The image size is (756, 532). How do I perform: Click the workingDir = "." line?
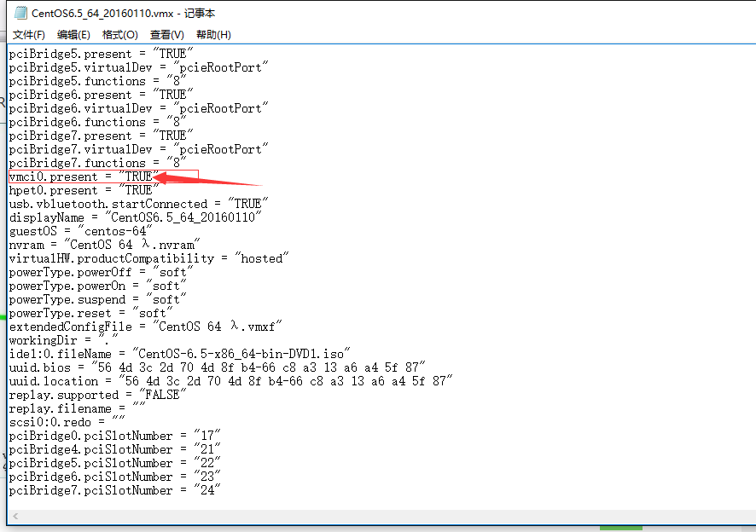(x=64, y=340)
